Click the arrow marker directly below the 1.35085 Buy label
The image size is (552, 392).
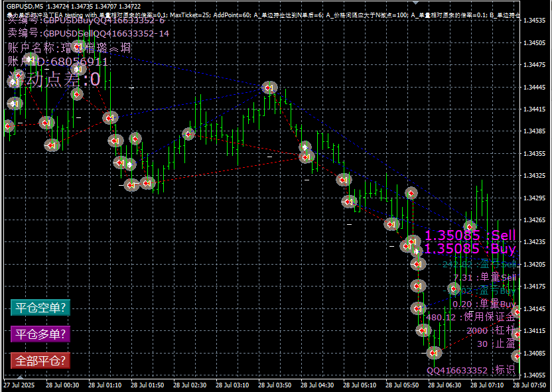pos(417,264)
